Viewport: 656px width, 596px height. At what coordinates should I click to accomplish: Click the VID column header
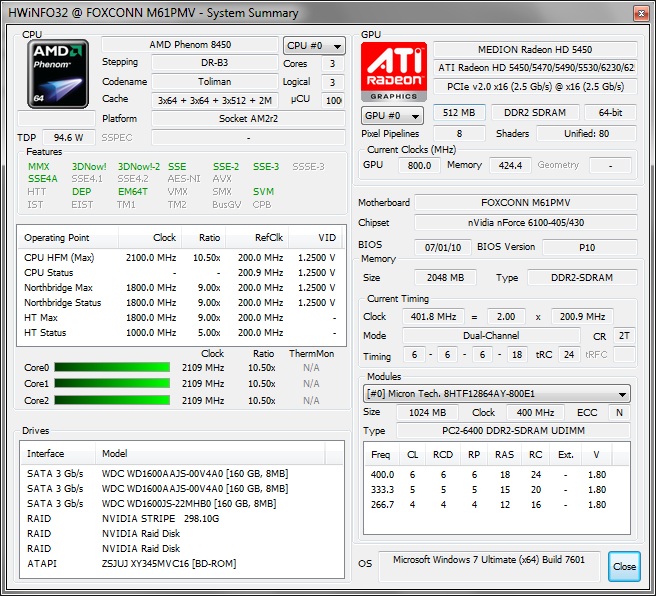(x=315, y=238)
